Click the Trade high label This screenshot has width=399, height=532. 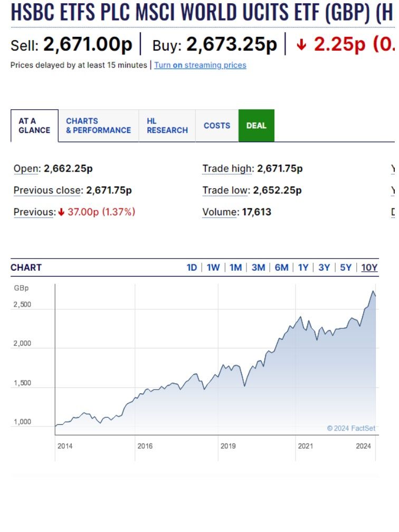(x=227, y=169)
